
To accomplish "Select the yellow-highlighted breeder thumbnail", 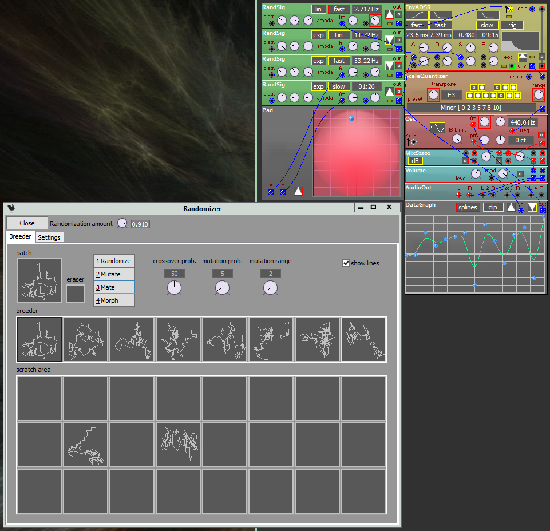I will (364, 339).
